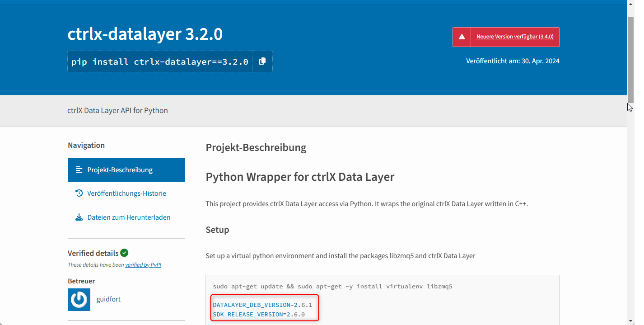Open the Neuere Version verfügbar (3.4.0) link

tap(514, 37)
